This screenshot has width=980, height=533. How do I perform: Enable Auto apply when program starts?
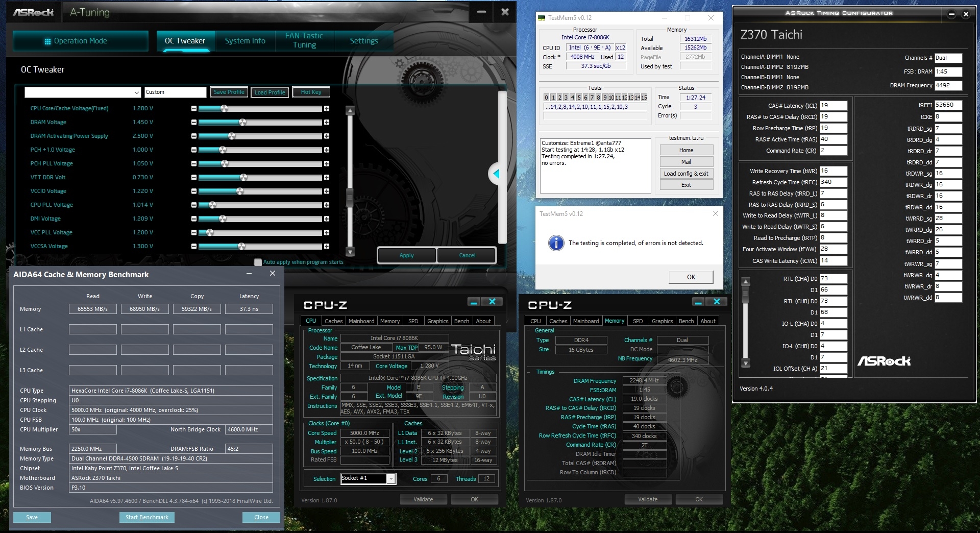[x=258, y=262]
